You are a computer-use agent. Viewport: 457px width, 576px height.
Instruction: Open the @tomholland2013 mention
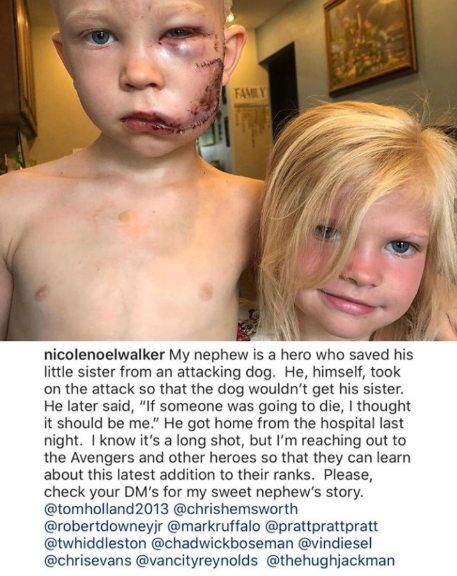pos(106,509)
